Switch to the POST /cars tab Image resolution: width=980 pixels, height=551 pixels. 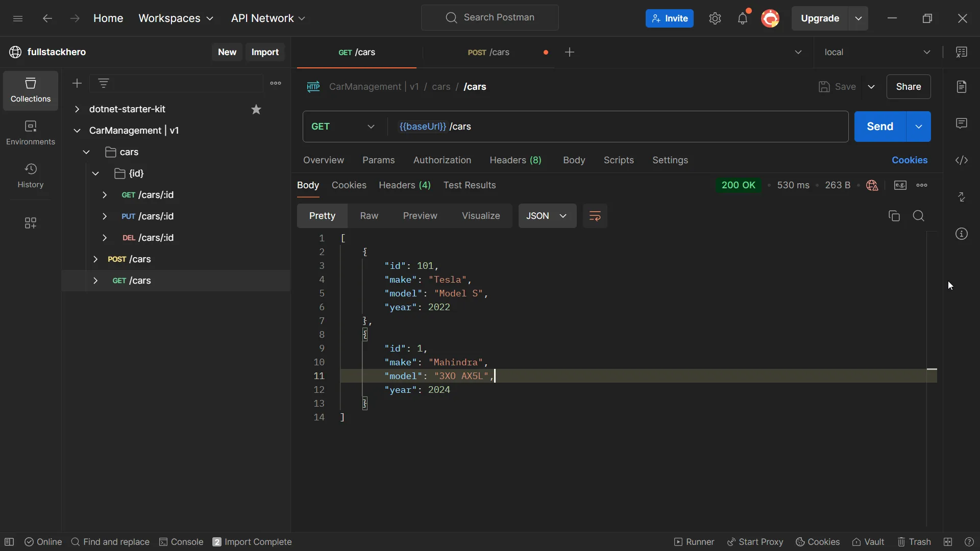click(x=488, y=52)
